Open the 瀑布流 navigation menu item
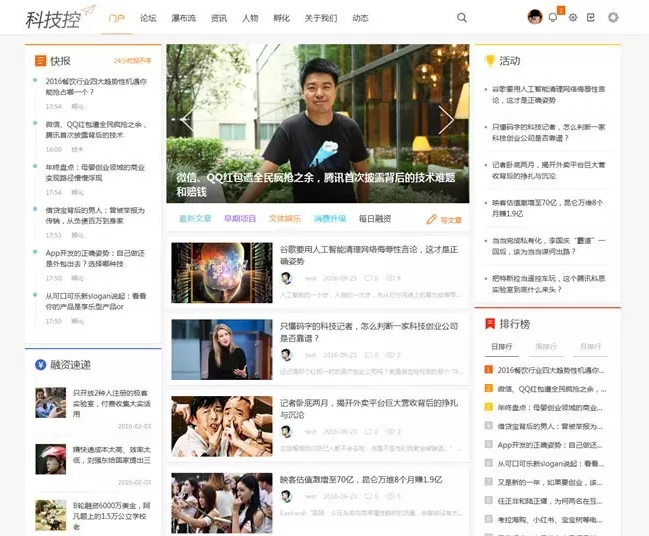Image resolution: width=649 pixels, height=536 pixels. (x=183, y=18)
